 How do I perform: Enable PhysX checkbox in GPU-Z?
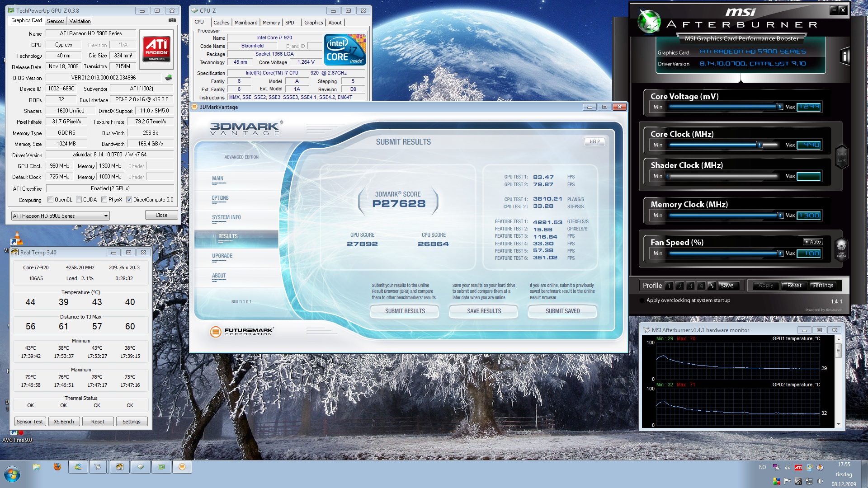pyautogui.click(x=104, y=200)
